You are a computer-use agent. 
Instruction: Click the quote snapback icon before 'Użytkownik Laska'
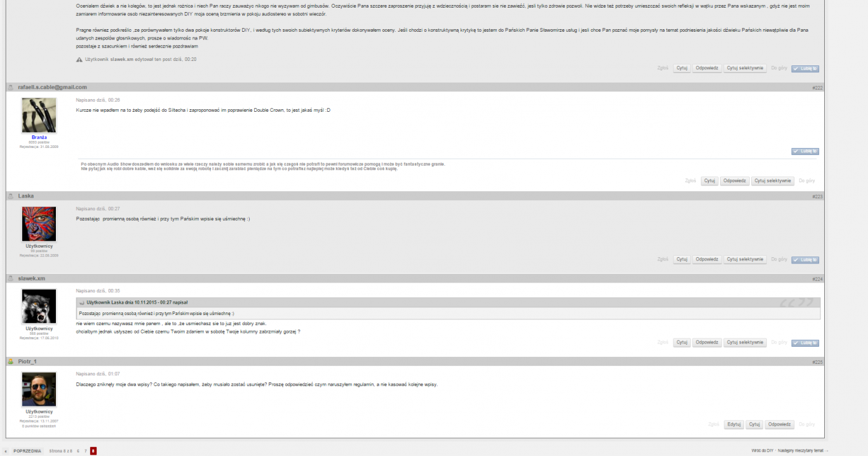click(82, 302)
